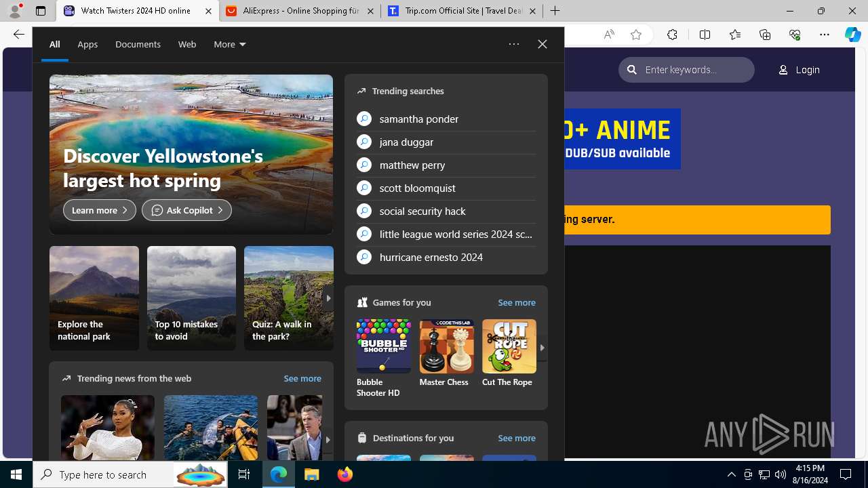Open the Windows Start menu
The height and width of the screenshot is (488, 868).
pyautogui.click(x=16, y=474)
